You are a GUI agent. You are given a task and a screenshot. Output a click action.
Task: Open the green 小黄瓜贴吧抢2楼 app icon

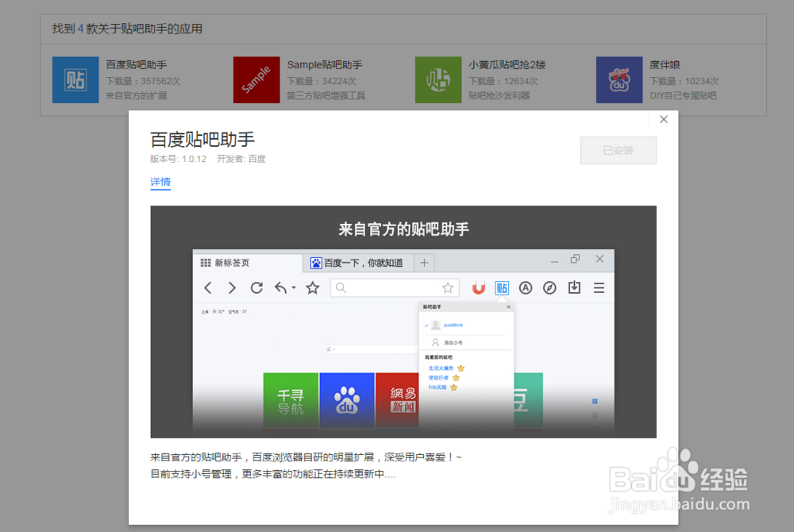(x=438, y=80)
